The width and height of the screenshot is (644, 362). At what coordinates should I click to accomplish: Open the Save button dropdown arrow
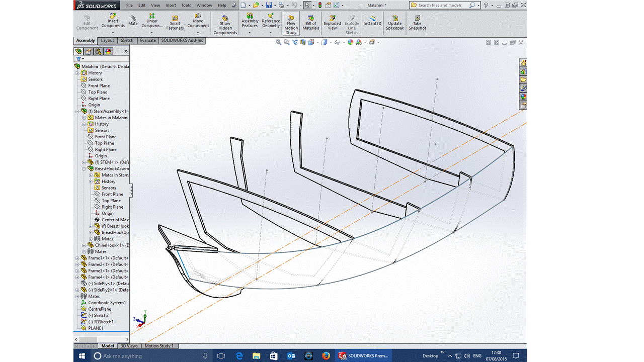point(274,5)
